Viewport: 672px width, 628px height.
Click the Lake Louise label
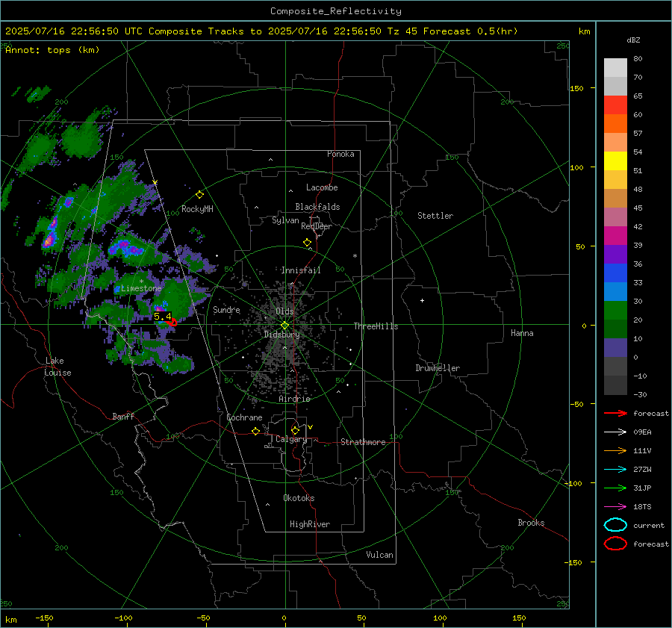pos(57,367)
